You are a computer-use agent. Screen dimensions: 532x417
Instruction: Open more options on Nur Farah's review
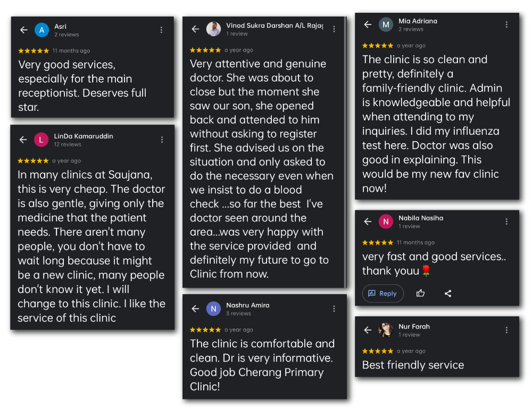click(x=506, y=330)
